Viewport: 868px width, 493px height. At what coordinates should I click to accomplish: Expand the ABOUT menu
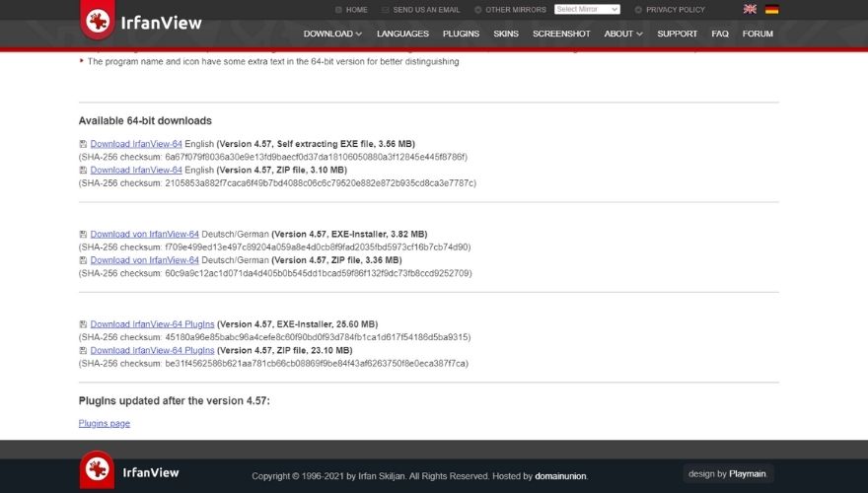click(x=623, y=34)
